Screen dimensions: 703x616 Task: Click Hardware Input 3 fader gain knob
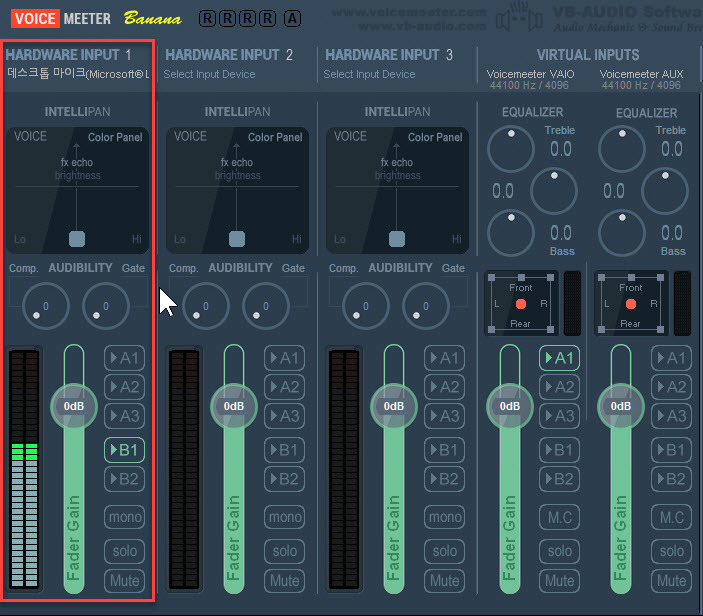(394, 406)
